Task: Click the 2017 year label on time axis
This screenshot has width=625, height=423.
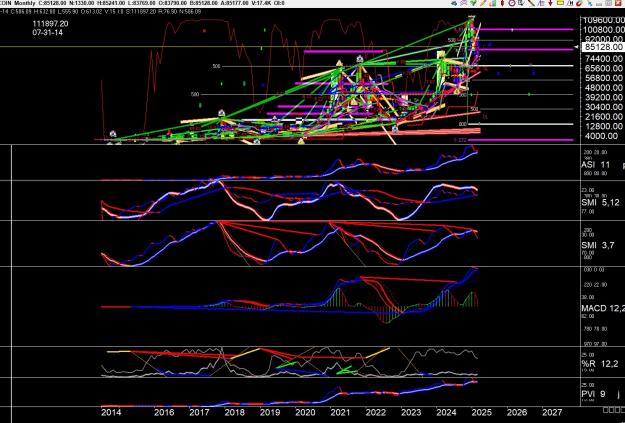Action: pos(199,412)
